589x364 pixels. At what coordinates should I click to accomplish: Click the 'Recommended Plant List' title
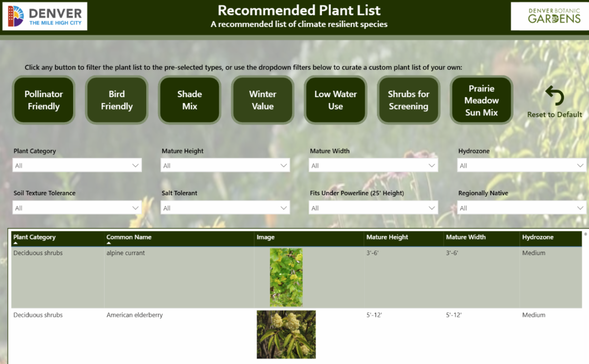point(299,10)
